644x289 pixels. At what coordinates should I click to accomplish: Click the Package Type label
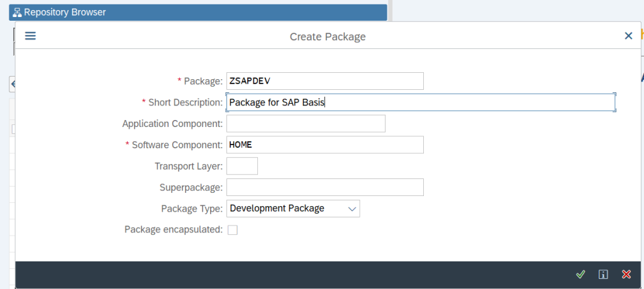pos(192,209)
